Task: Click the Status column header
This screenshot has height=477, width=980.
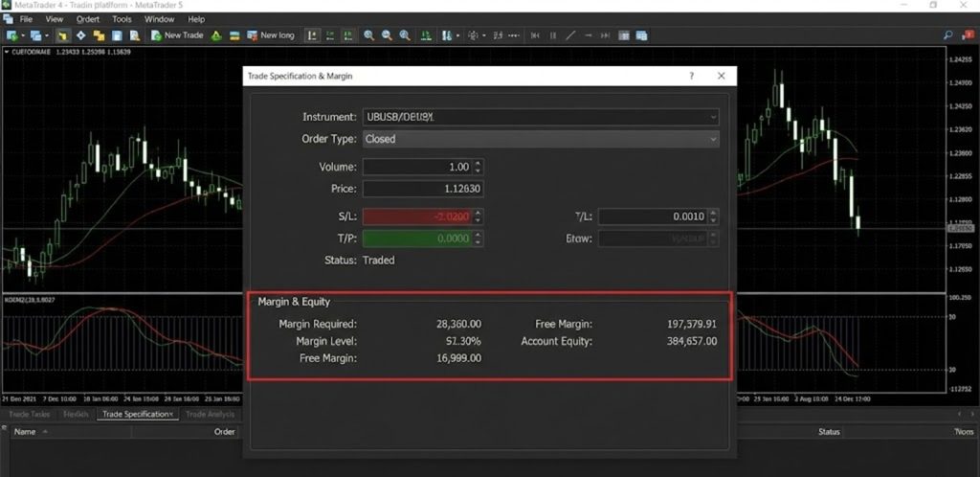Action: click(x=829, y=432)
